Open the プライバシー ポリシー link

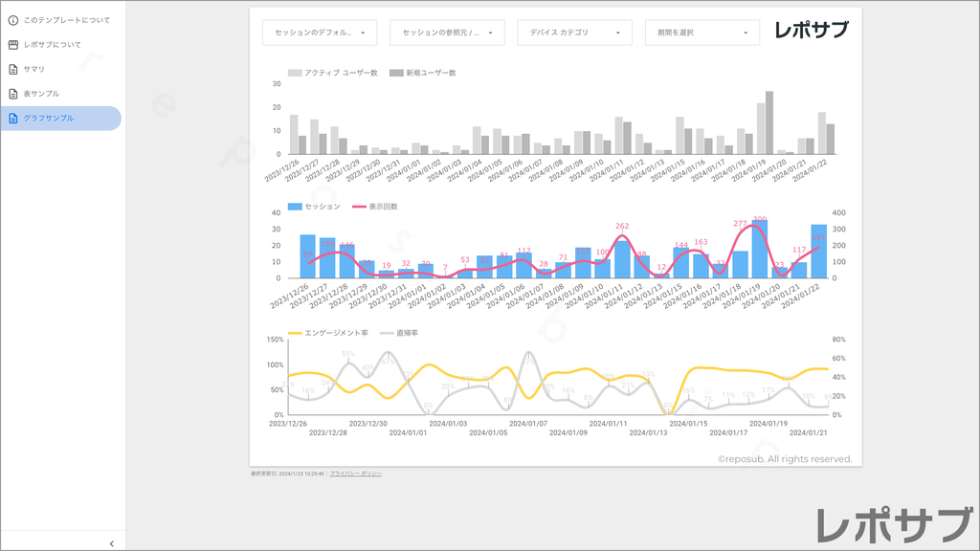356,474
